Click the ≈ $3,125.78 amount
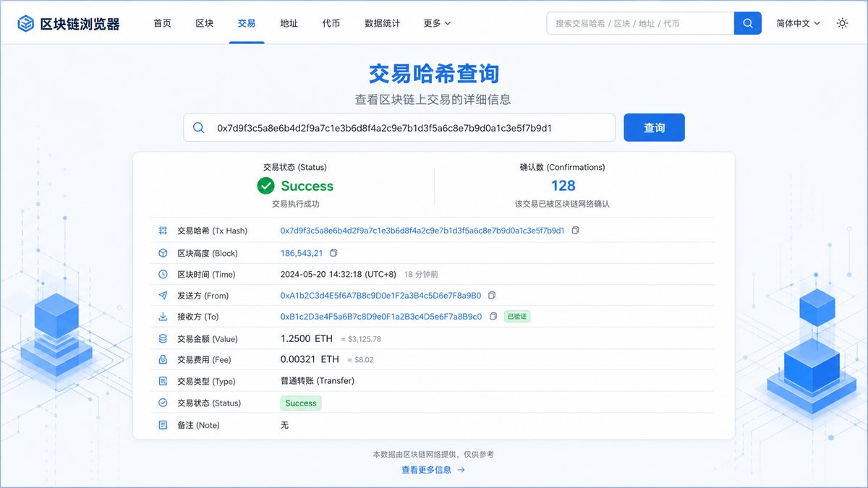Image resolution: width=868 pixels, height=488 pixels. pyautogui.click(x=360, y=339)
